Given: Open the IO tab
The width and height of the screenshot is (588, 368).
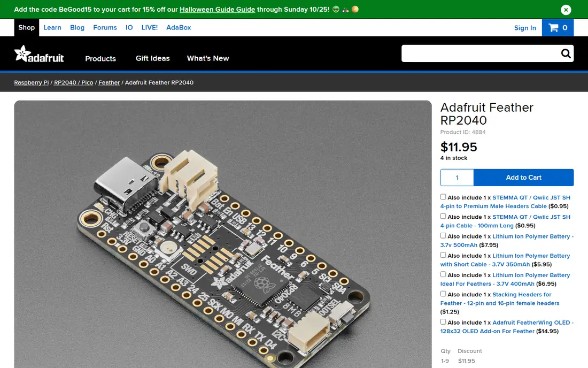Looking at the screenshot, I should pyautogui.click(x=129, y=28).
